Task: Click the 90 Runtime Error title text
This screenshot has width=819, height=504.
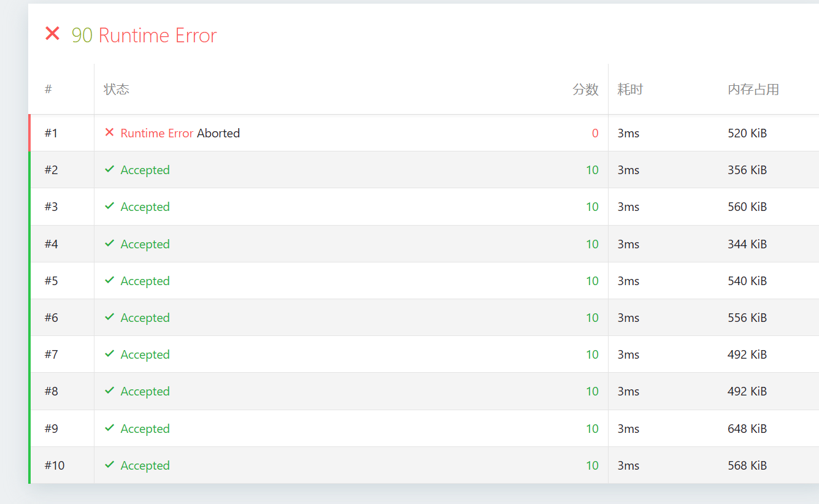Action: pyautogui.click(x=144, y=36)
